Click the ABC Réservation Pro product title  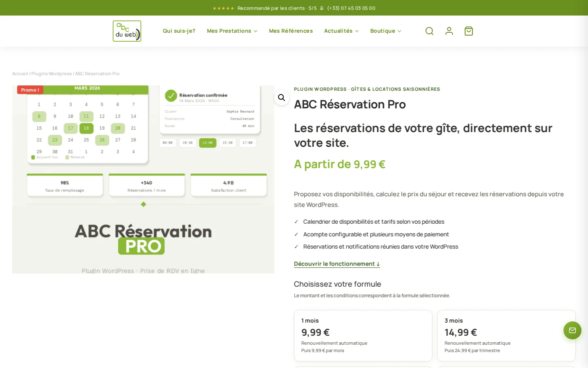[x=350, y=104]
